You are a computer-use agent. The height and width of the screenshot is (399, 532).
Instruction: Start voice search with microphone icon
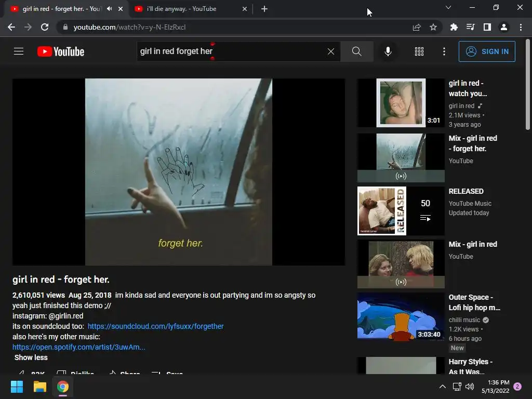(388, 51)
